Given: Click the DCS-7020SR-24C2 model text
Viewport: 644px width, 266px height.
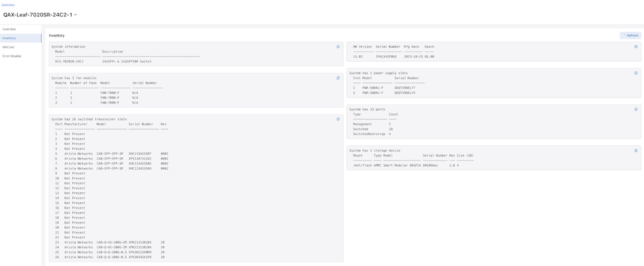Looking at the screenshot, I should (x=69, y=61).
